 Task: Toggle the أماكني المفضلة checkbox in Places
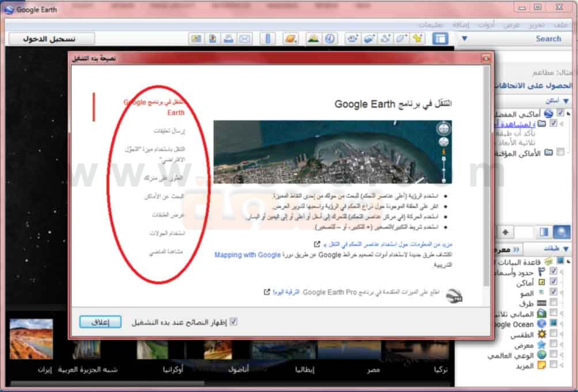pyautogui.click(x=560, y=113)
